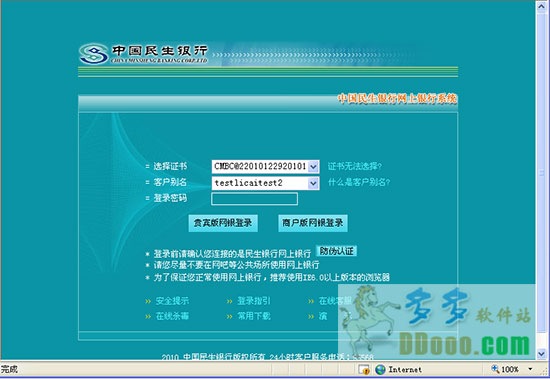Click the 为了保证您正常使用网上银行 notice line
Screen dimensions: 550x379
coord(271,278)
